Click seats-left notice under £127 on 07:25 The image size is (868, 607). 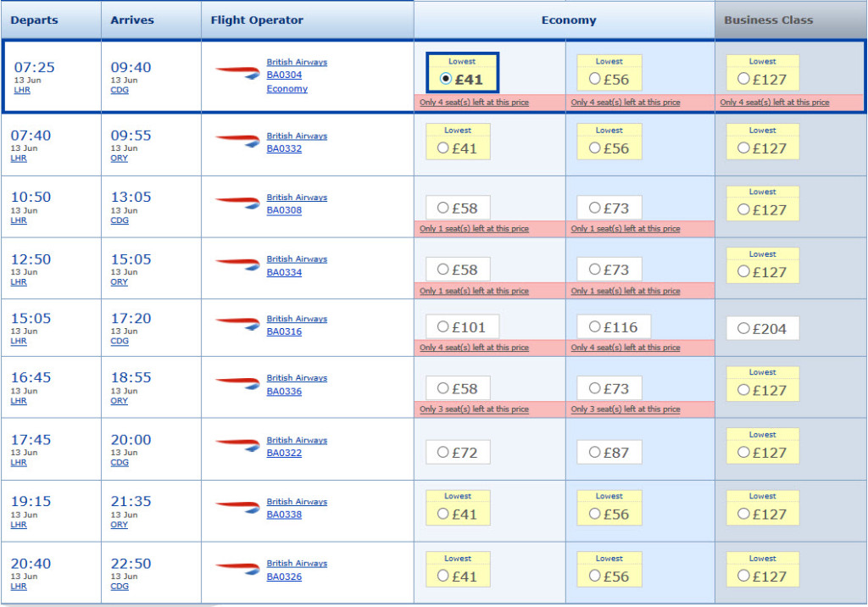click(x=775, y=103)
